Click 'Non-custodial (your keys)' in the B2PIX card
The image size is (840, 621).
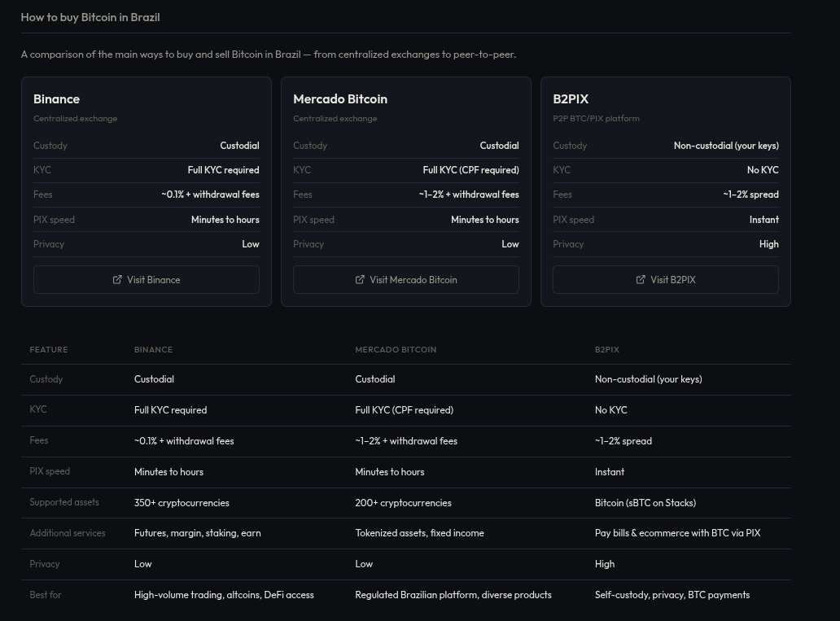[x=726, y=146]
